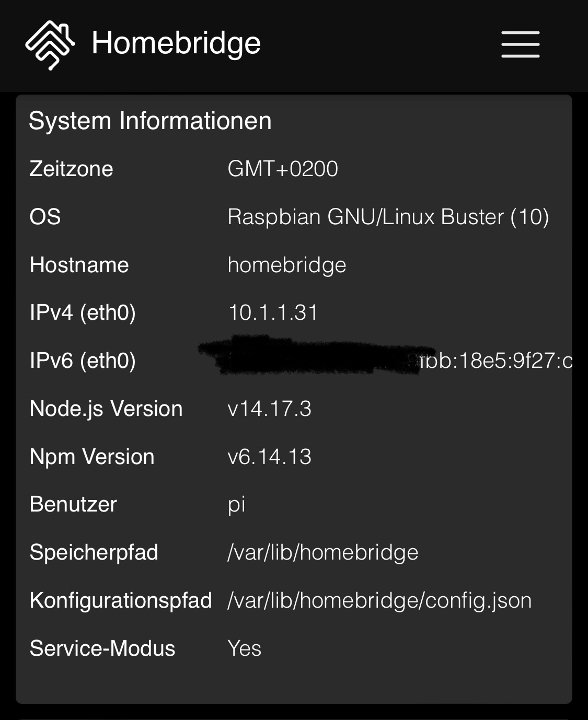Click the Konfigurationspfad config.json path
Viewport: 588px width, 720px height.
click(x=379, y=601)
